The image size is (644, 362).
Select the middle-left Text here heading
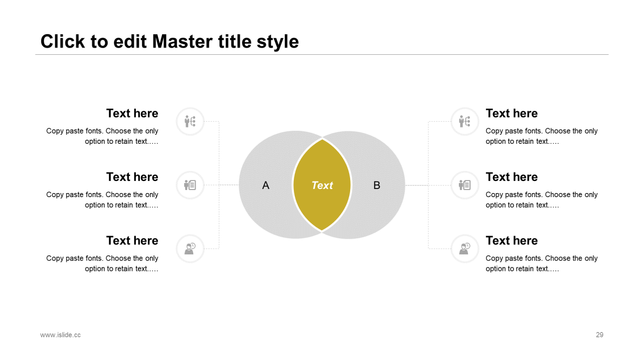coord(132,177)
